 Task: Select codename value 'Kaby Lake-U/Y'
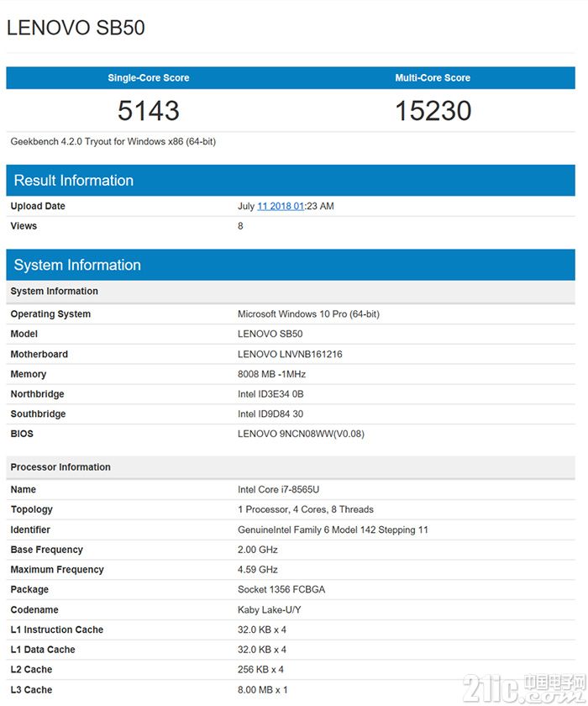(269, 609)
